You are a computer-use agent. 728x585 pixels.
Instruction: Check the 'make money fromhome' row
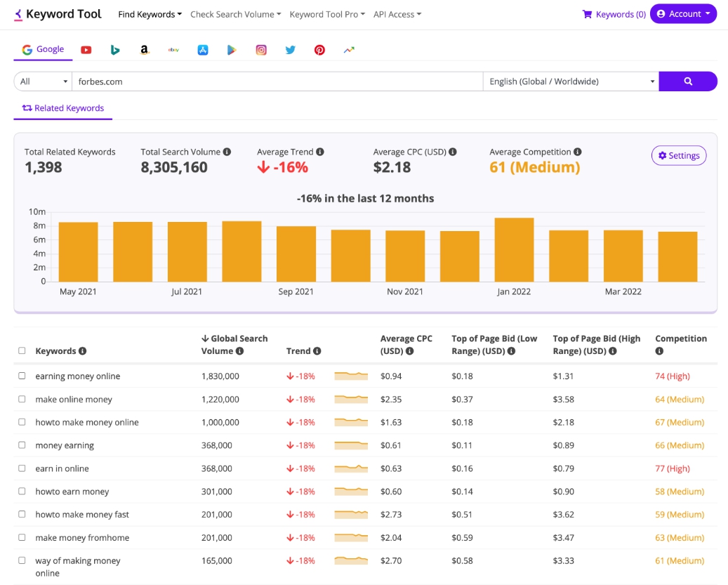[22, 537]
